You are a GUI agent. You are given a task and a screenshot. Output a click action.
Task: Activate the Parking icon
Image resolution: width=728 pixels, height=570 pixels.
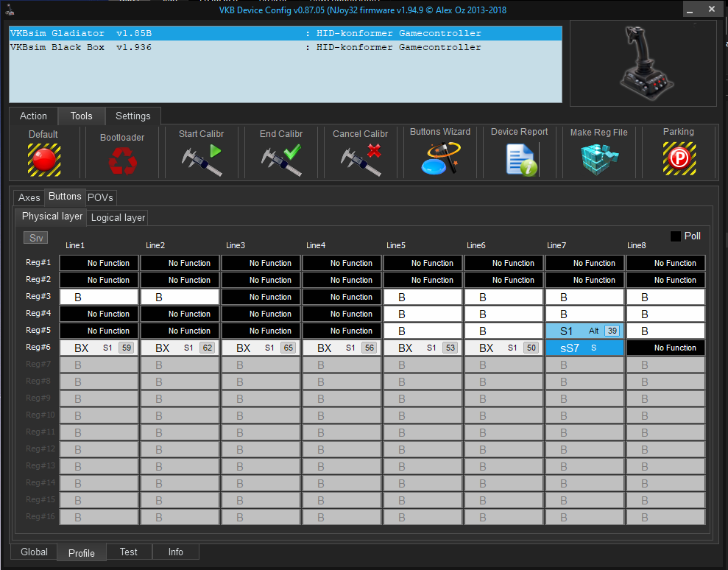678,159
